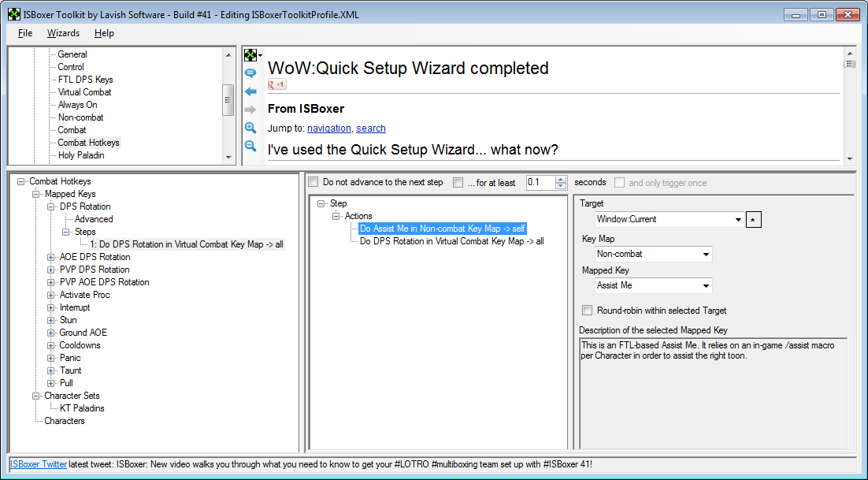Expand the Ground AOE node
Viewport: 868px width, 480px height.
click(x=51, y=333)
